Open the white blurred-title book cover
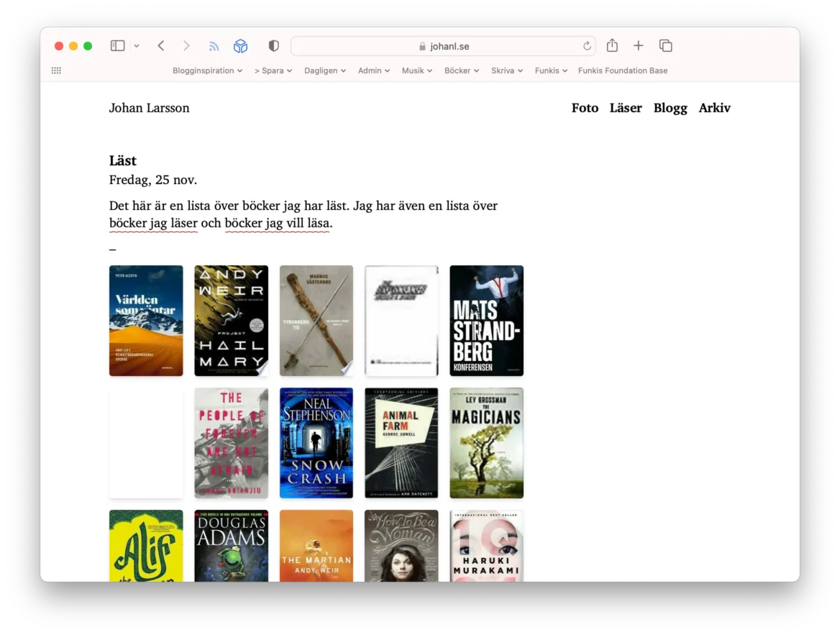Image resolution: width=840 pixels, height=635 pixels. tap(402, 321)
